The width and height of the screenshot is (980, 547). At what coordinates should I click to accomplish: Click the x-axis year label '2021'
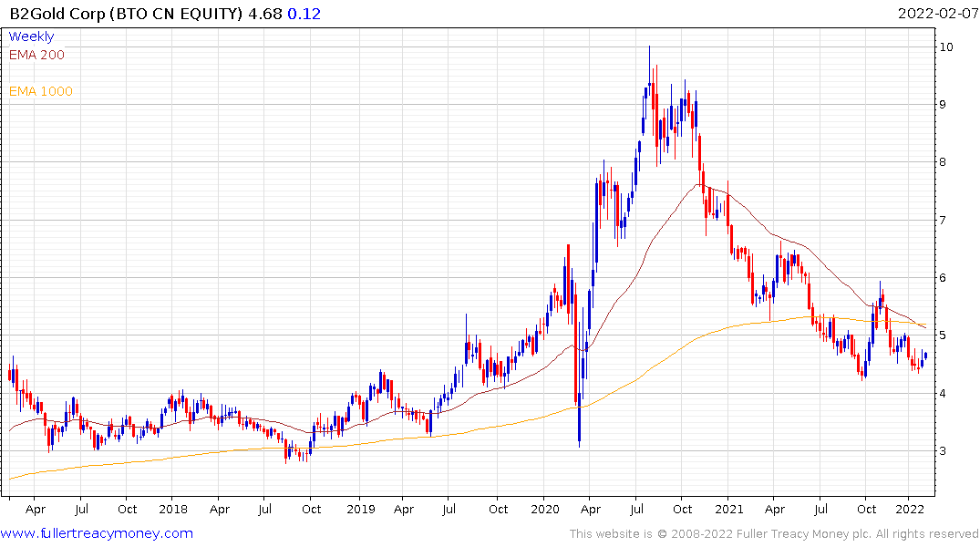coord(728,509)
